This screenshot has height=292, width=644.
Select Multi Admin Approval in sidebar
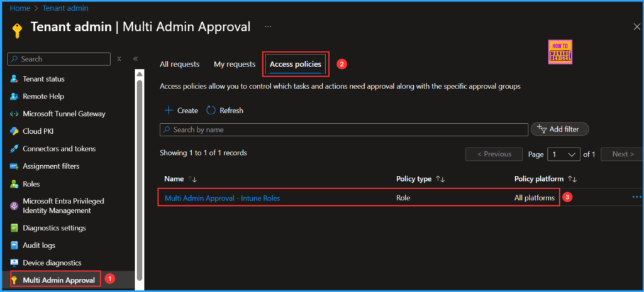tap(58, 280)
